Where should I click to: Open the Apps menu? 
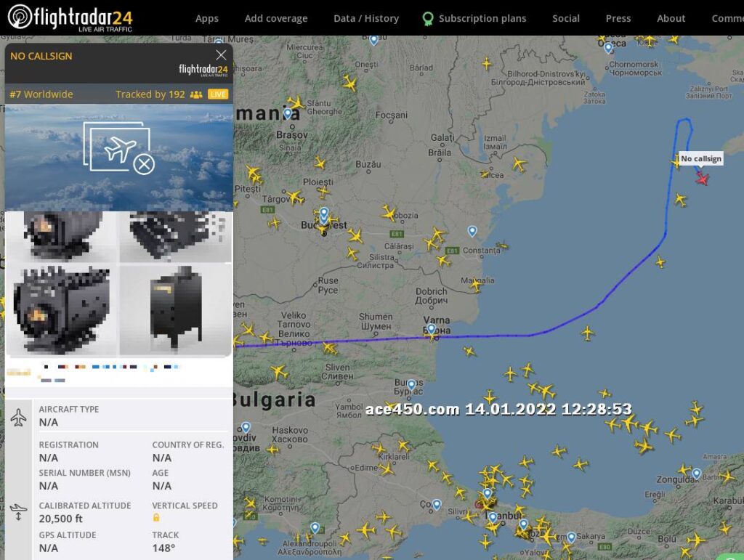[x=207, y=18]
